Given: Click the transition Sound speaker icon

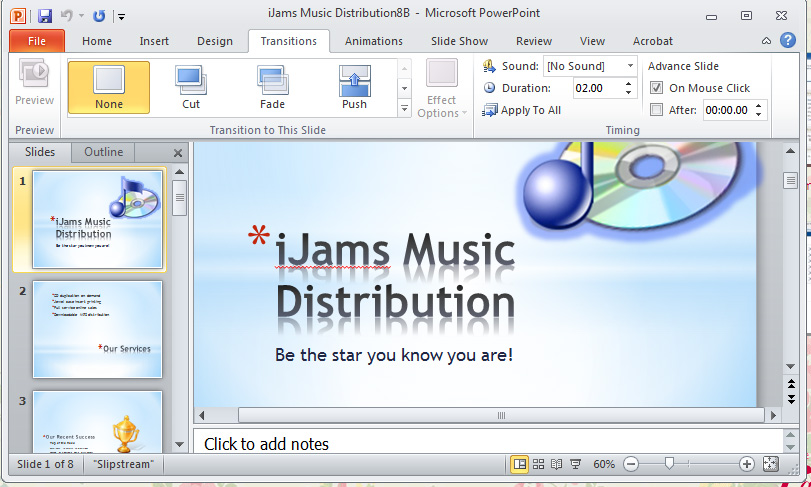Looking at the screenshot, I should [489, 66].
